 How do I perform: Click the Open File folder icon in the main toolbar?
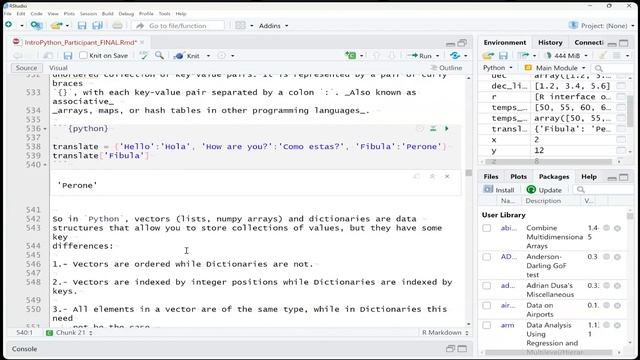point(56,26)
